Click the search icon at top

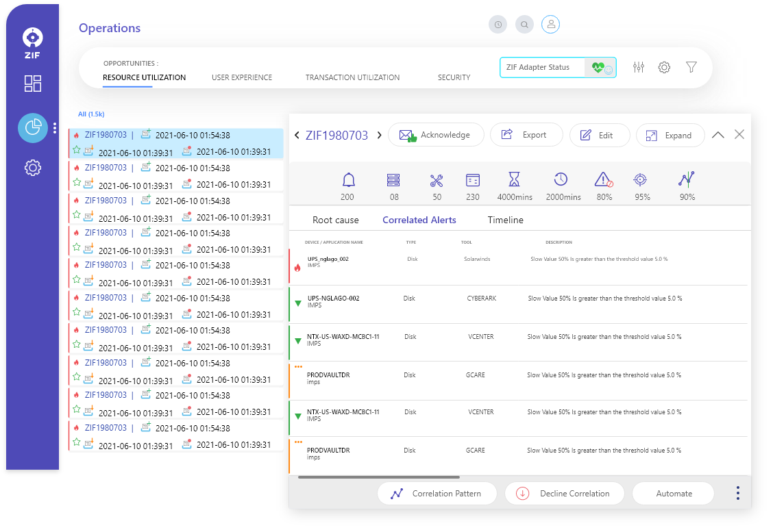click(524, 25)
